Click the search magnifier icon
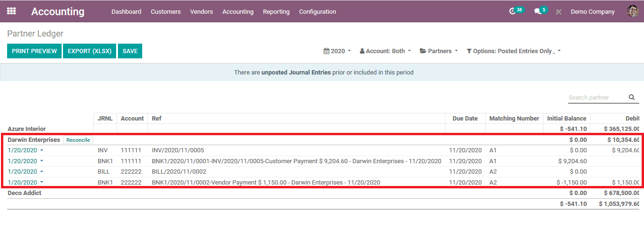644x232 pixels. (632, 97)
